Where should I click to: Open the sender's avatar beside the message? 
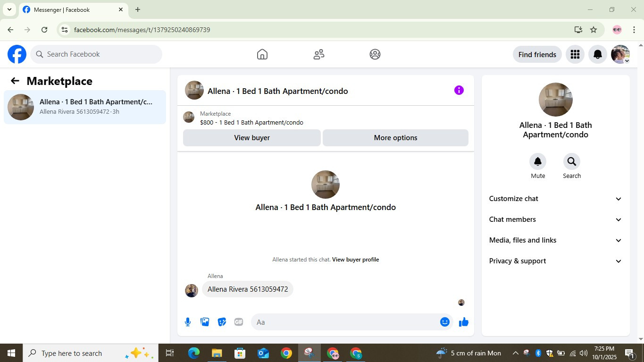tap(192, 290)
